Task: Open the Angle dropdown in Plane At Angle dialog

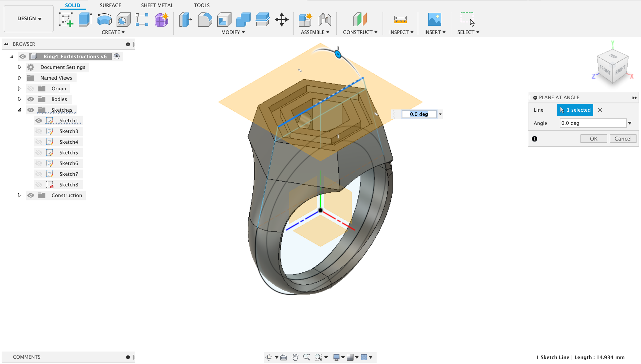Action: point(630,123)
